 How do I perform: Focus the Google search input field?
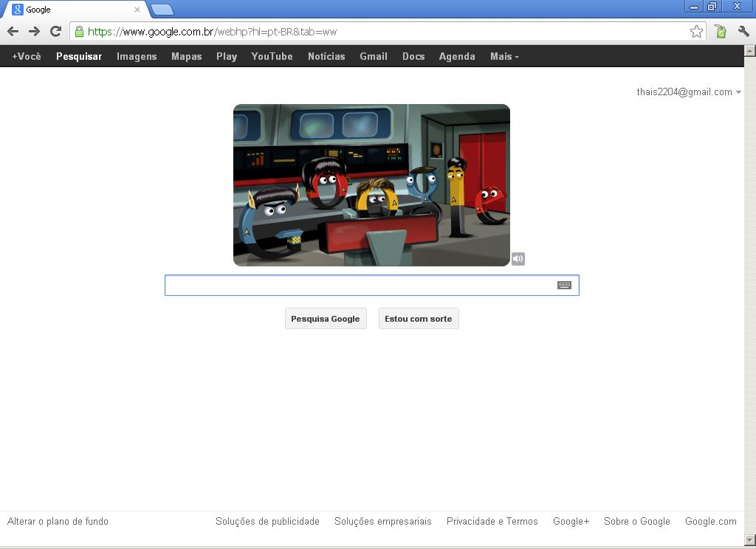click(x=358, y=286)
